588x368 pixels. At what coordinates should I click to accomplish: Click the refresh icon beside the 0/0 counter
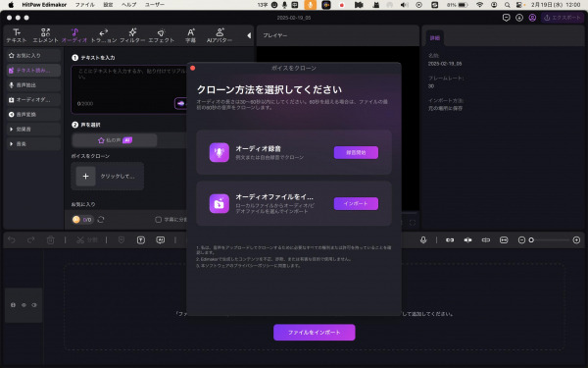click(101, 219)
